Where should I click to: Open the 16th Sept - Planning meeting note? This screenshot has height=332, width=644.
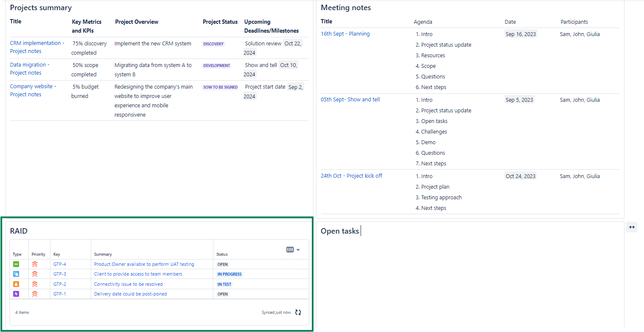pos(345,33)
